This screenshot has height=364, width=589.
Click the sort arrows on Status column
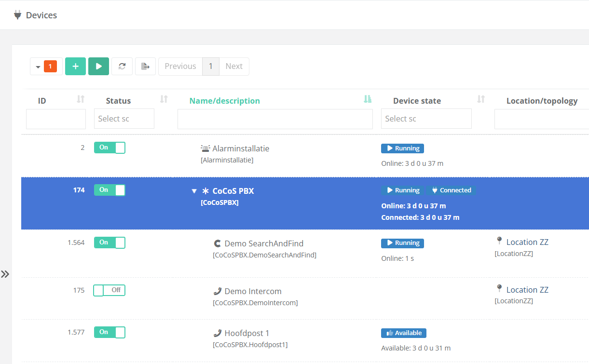coord(164,99)
